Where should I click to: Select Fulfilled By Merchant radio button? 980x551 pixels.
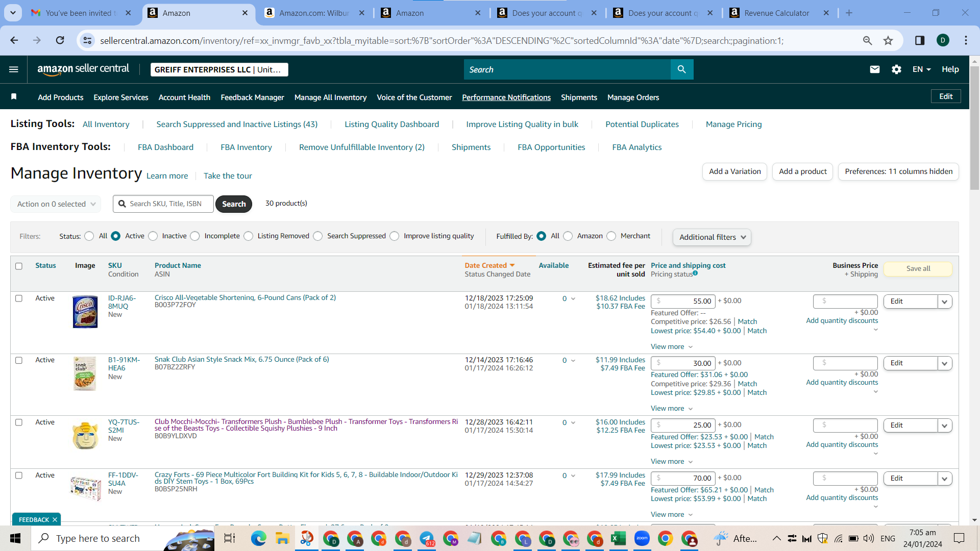611,236
